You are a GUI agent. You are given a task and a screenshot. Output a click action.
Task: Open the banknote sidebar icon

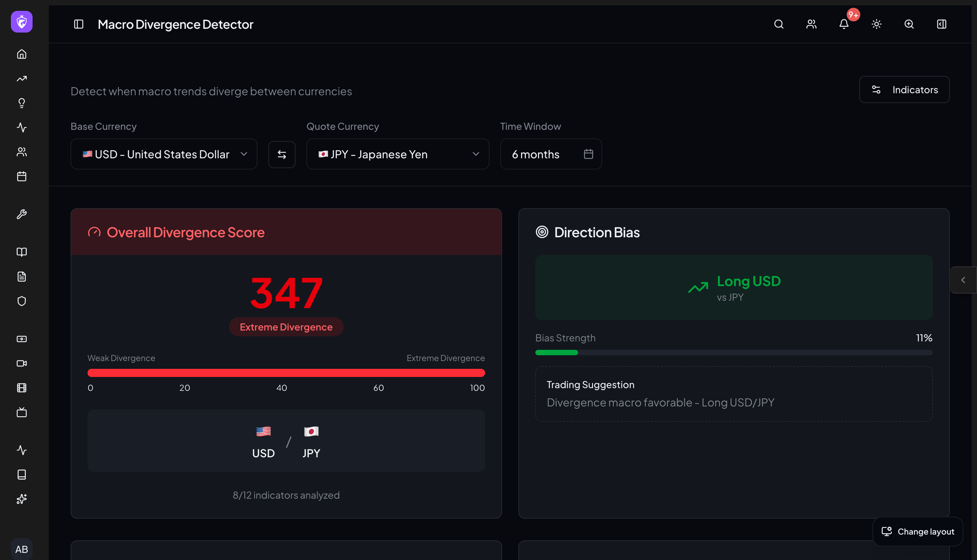(22, 339)
